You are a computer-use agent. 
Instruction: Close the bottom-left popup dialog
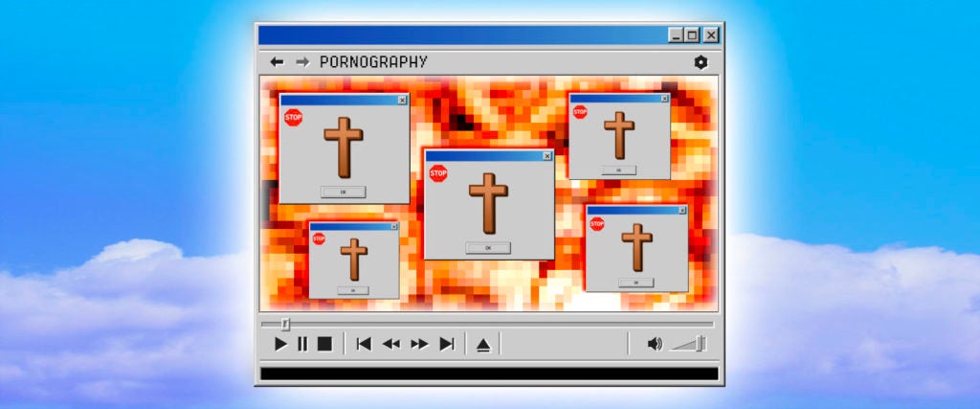point(393,227)
